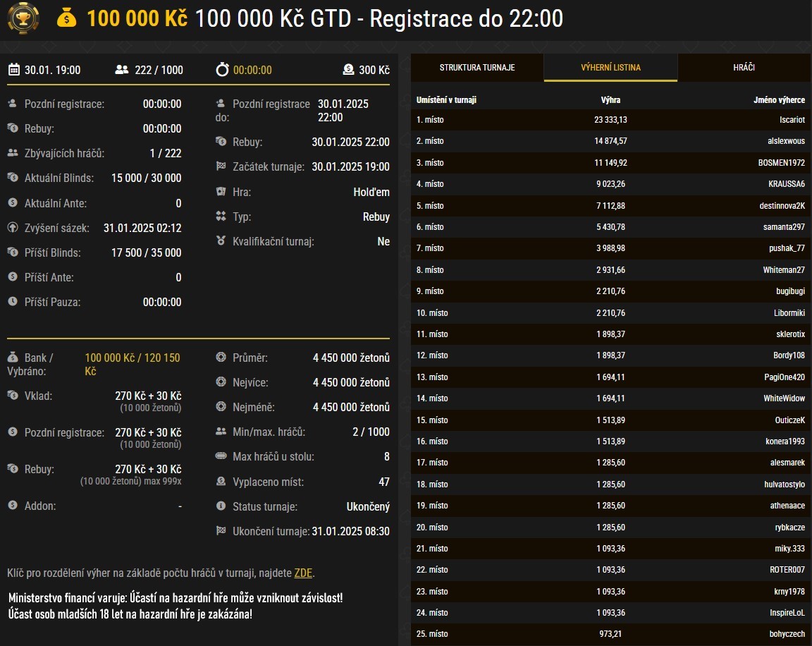
Task: Click the cards icon next to Hra
Action: (x=221, y=192)
